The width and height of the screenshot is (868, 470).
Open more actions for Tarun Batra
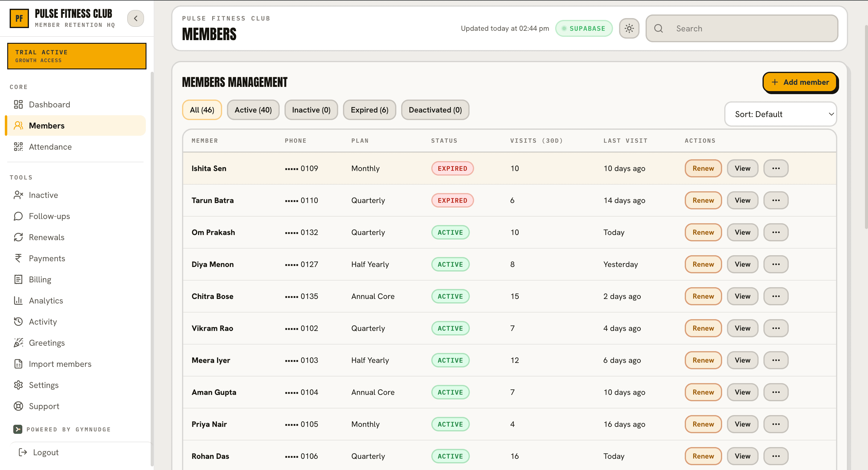[x=776, y=200]
